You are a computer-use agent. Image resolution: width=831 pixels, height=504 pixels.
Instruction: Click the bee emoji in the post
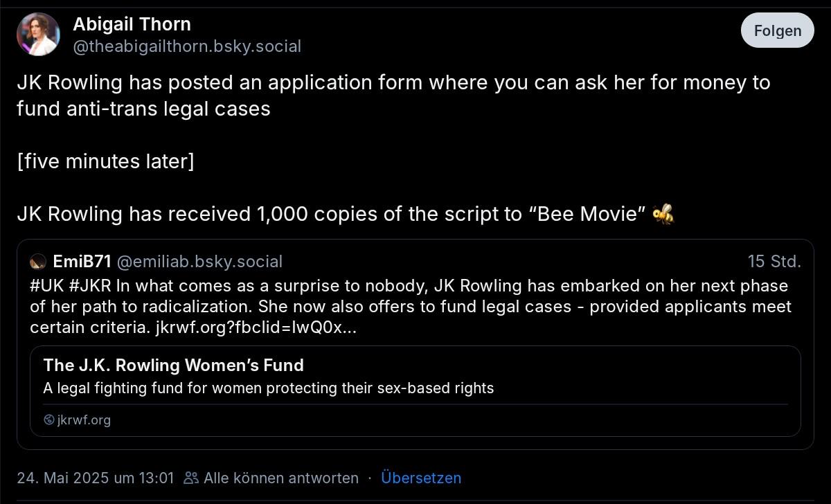tap(663, 214)
